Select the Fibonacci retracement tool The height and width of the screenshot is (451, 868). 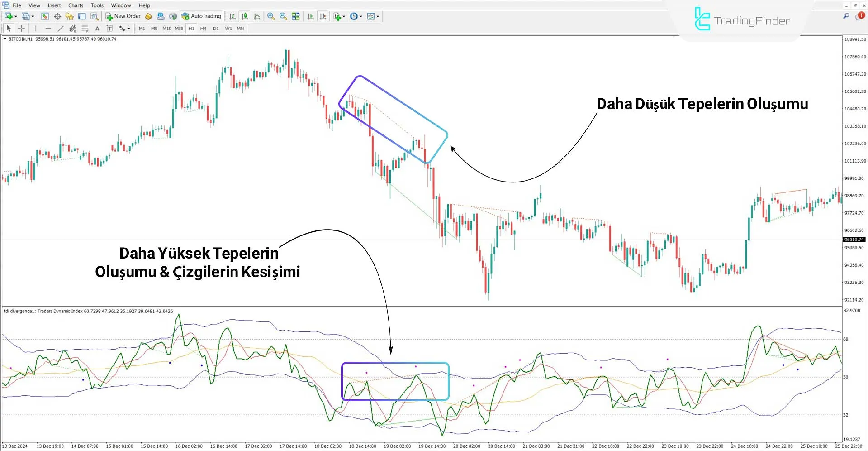[85, 29]
